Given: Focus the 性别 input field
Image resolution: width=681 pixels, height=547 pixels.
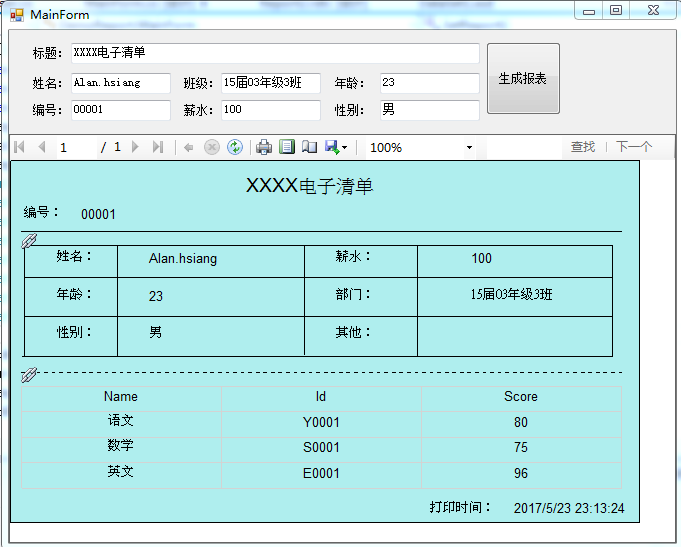Looking at the screenshot, I should click(x=430, y=110).
